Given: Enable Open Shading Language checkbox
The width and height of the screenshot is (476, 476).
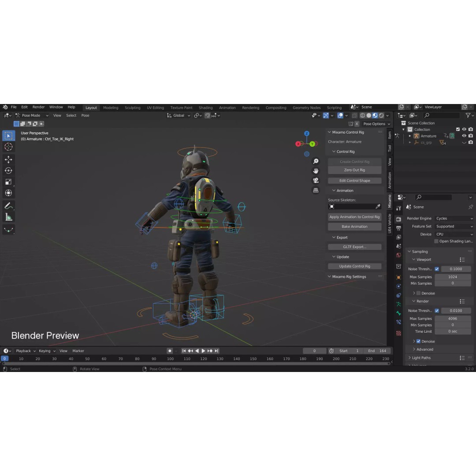Looking at the screenshot, I should 436,242.
